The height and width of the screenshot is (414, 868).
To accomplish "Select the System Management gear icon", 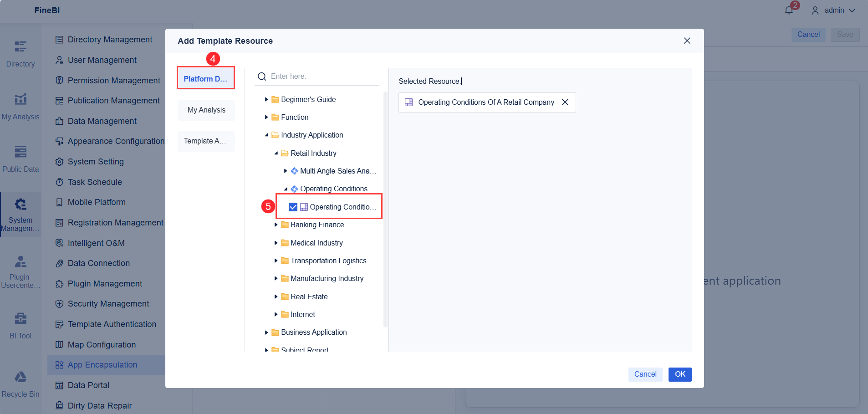I will (x=20, y=204).
